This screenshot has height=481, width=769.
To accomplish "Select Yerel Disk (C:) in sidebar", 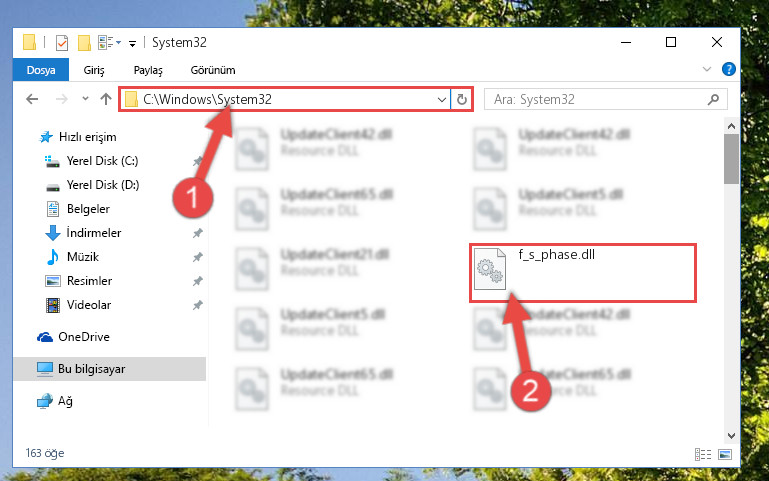I will pyautogui.click(x=103, y=161).
